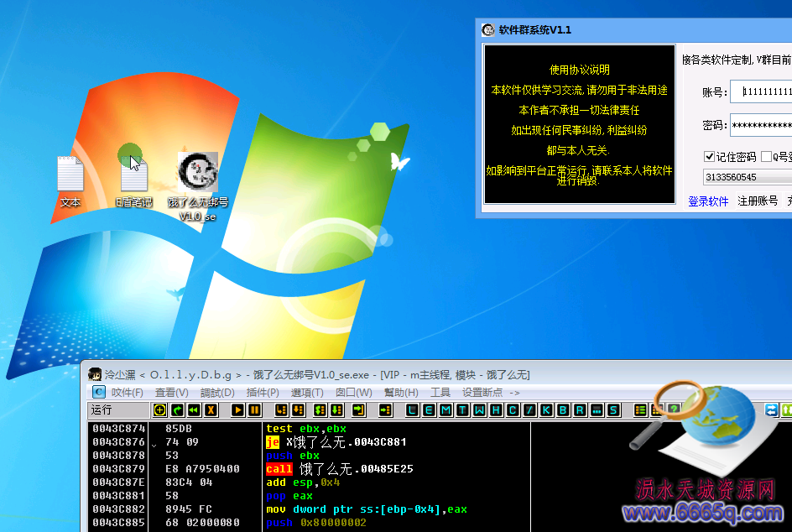Click the 密码 password field
Image resolution: width=792 pixels, height=532 pixels.
tap(761, 125)
